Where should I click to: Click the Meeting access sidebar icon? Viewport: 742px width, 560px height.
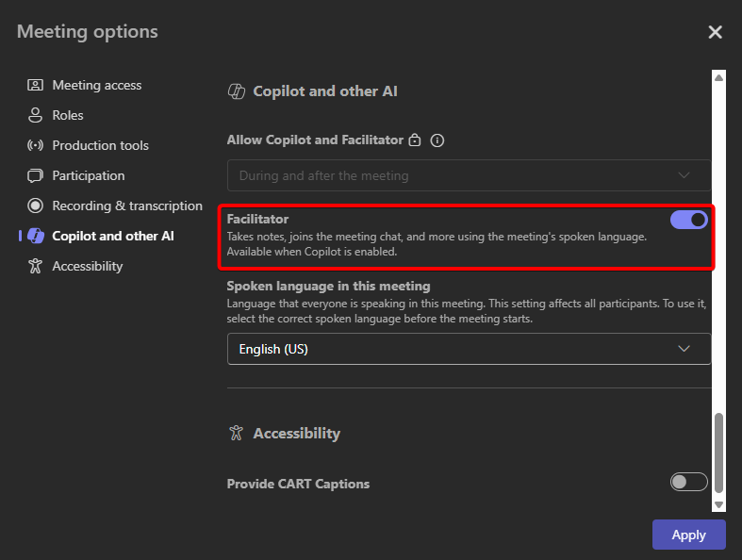[x=35, y=85]
